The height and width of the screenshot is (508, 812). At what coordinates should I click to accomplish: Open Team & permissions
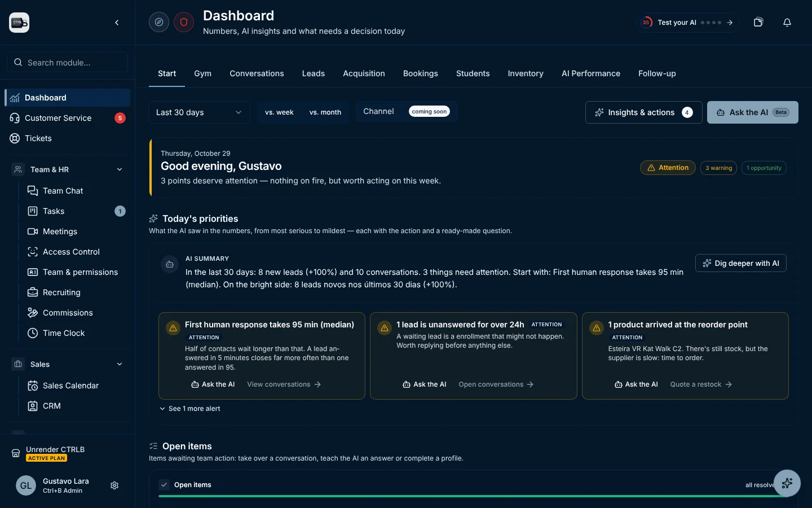pos(76,272)
